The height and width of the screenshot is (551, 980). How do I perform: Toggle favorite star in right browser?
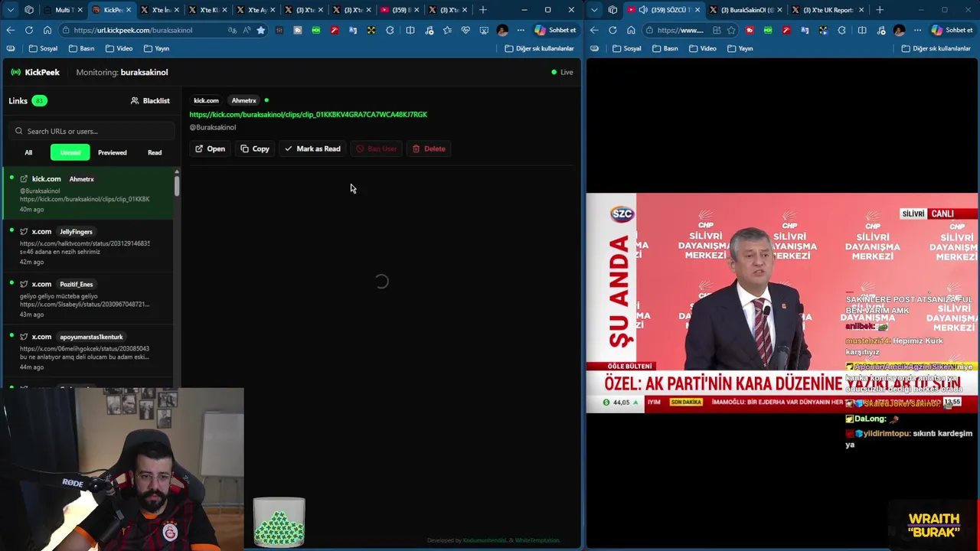point(731,30)
